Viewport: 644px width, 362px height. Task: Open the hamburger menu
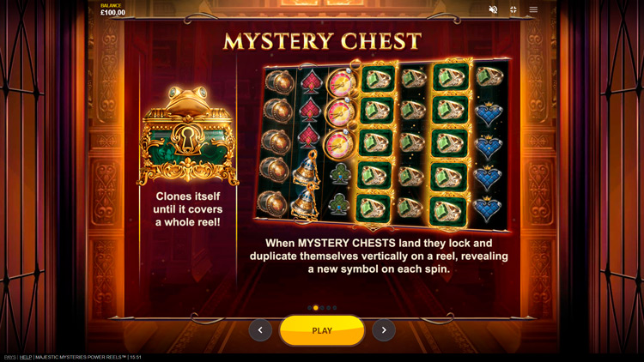pyautogui.click(x=533, y=9)
